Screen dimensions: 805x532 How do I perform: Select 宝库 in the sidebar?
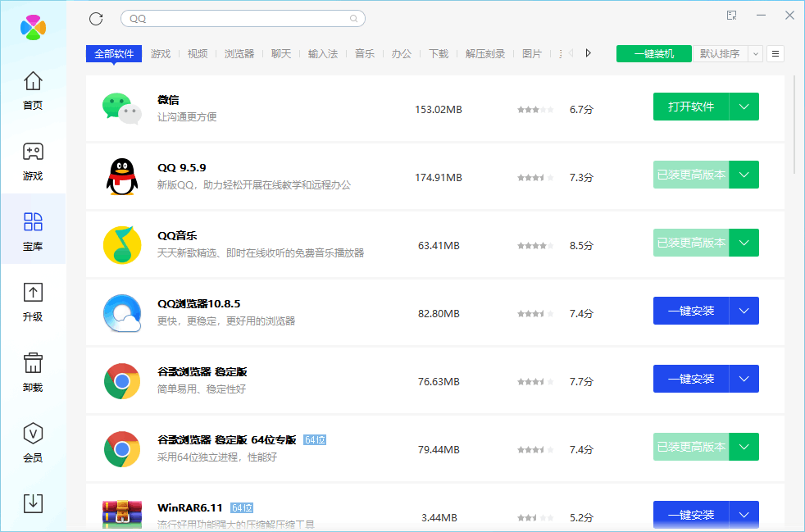tap(33, 229)
